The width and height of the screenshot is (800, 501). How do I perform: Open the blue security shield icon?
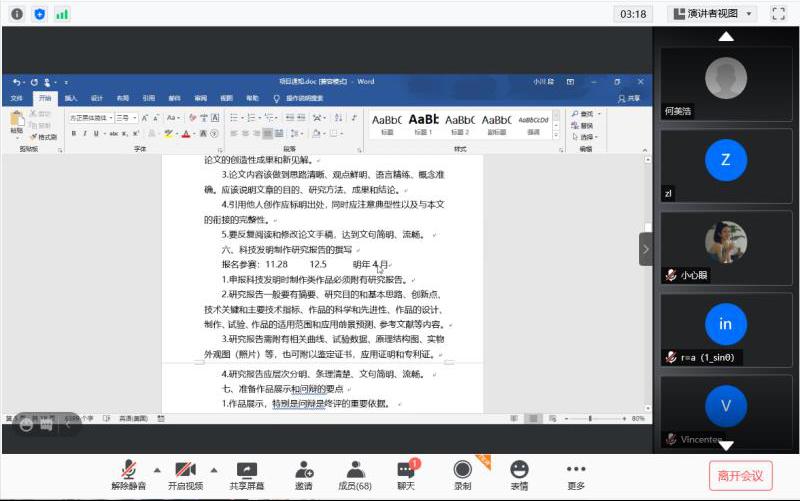click(x=39, y=14)
